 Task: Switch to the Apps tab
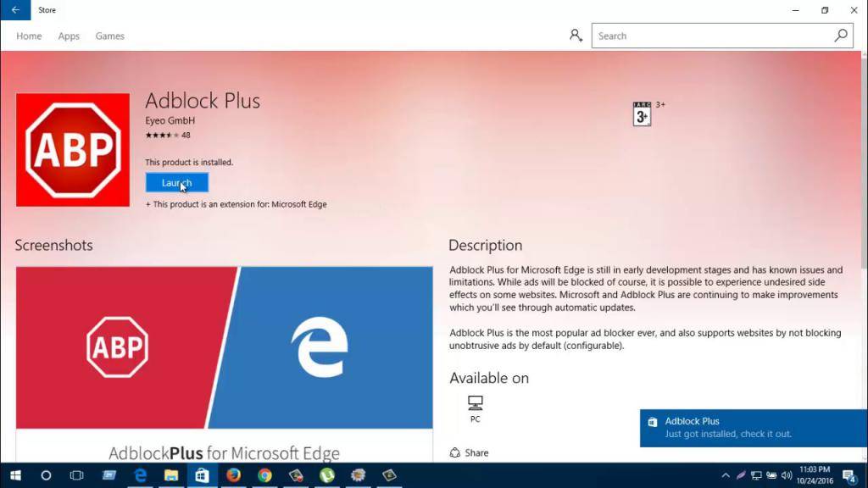point(69,36)
